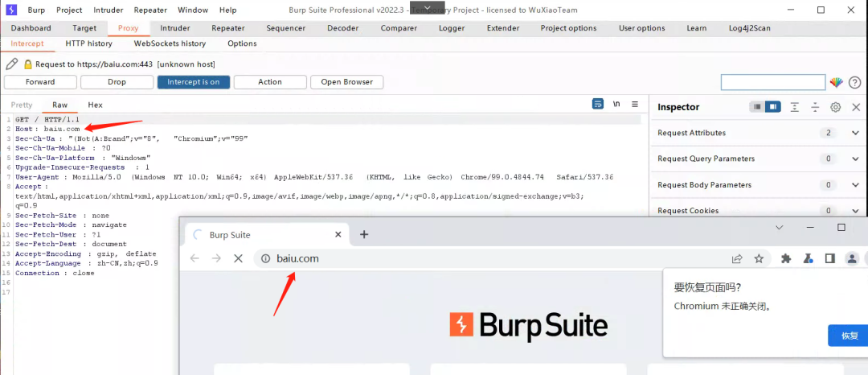Open the Burp menu
Screen dimensions: 868x375
[36, 10]
